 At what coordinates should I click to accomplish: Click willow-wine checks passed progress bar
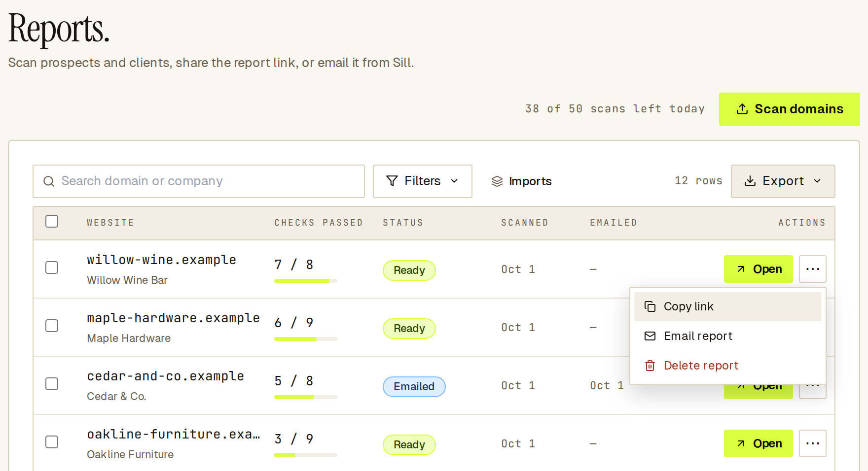306,281
